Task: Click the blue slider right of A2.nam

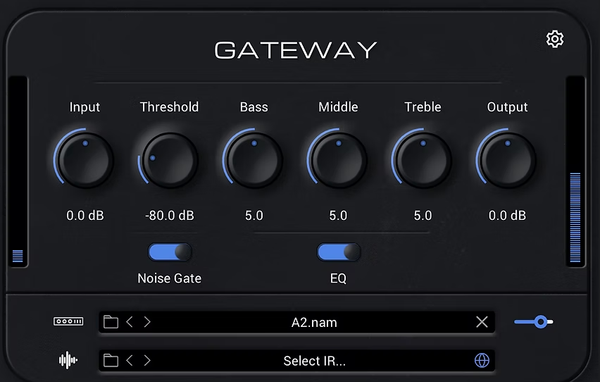Action: tap(534, 322)
